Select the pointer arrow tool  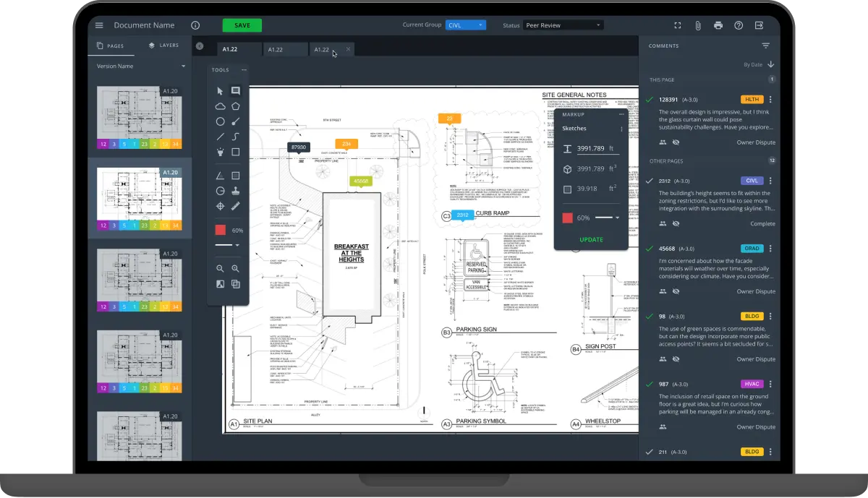220,91
